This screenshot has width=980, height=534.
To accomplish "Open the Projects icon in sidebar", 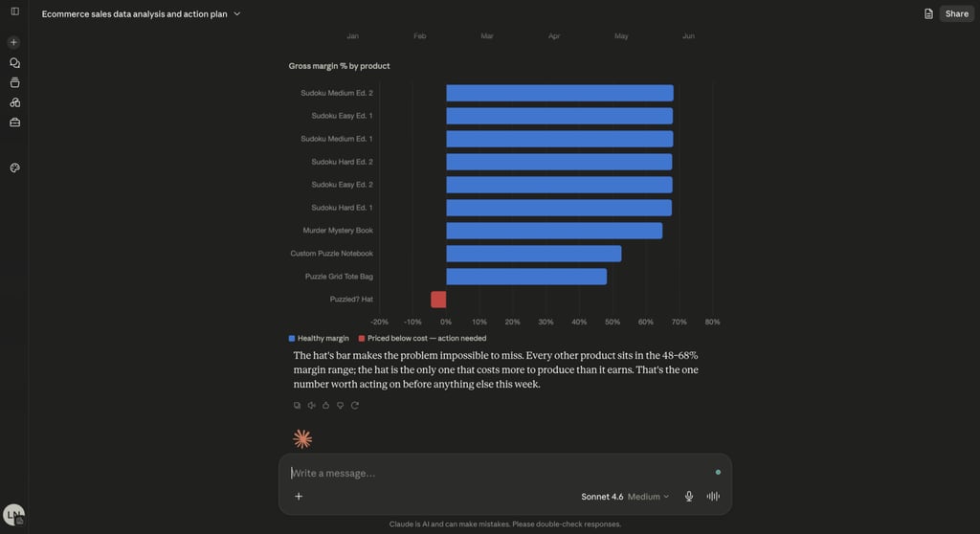I will pyautogui.click(x=15, y=82).
